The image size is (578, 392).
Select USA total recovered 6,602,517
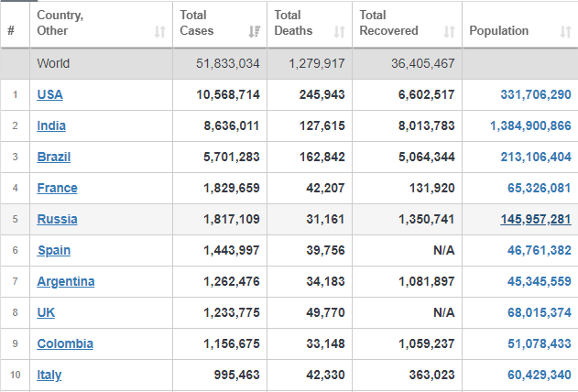click(x=426, y=94)
